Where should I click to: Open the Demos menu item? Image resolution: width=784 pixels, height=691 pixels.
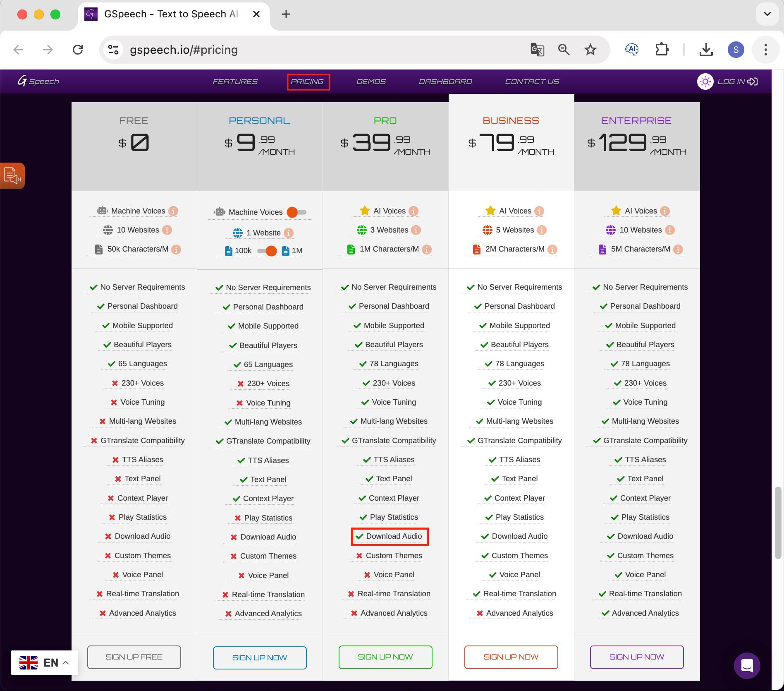371,82
